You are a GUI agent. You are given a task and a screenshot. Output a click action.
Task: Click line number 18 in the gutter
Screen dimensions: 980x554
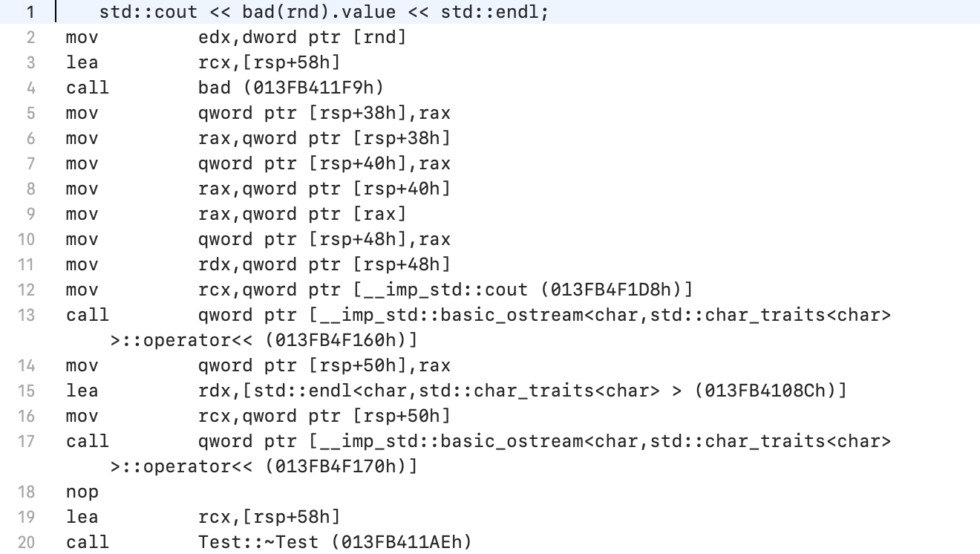(26, 492)
